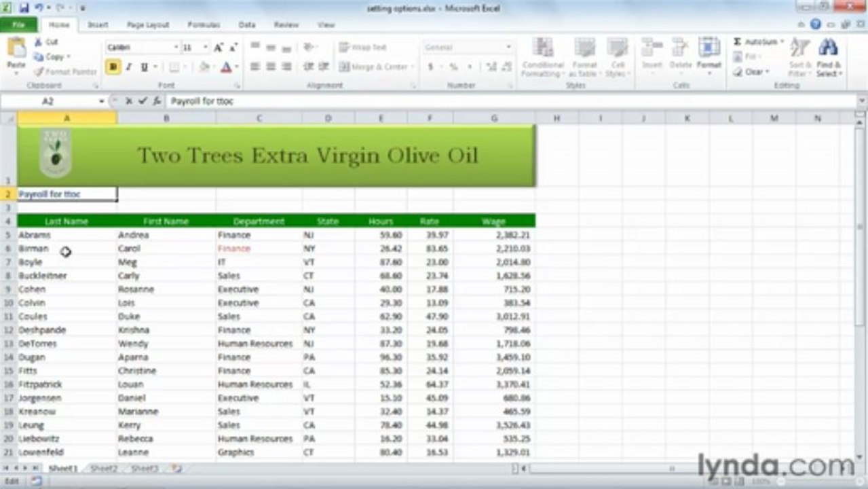Open Conditional Formatting menu
Image resolution: width=868 pixels, height=489 pixels.
[542, 57]
